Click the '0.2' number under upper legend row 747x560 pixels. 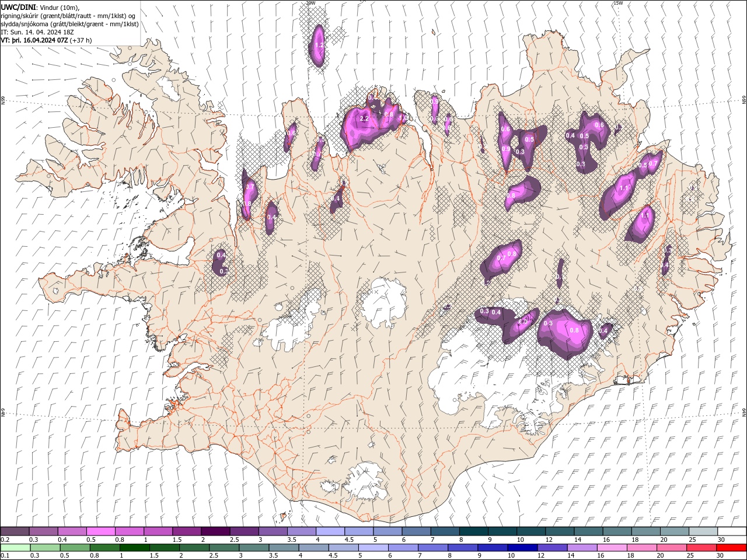(5, 540)
